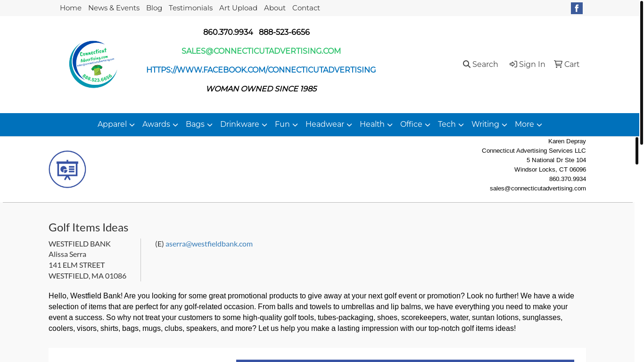Click the Connecticut Advertising logo

click(93, 65)
